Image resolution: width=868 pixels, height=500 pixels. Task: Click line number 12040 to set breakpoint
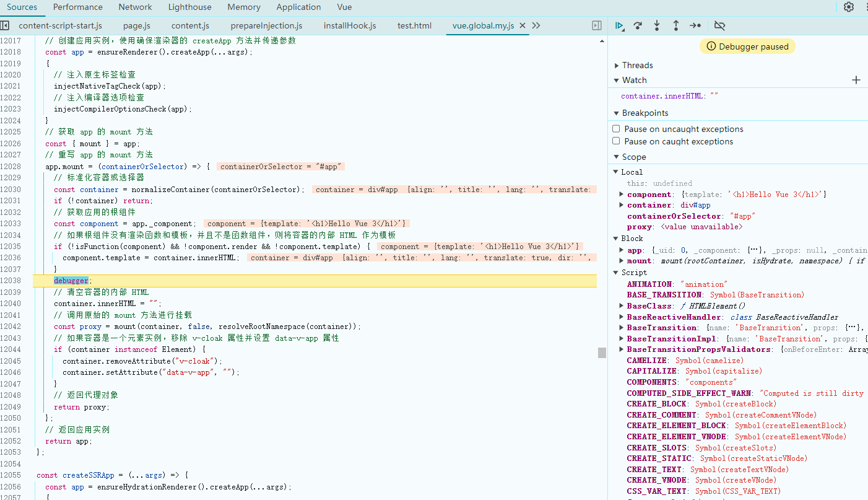click(11, 304)
